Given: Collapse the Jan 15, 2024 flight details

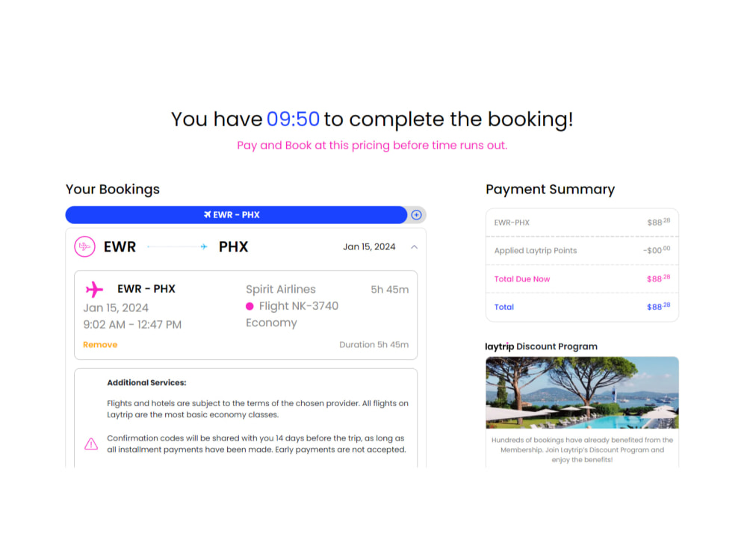Looking at the screenshot, I should (414, 246).
